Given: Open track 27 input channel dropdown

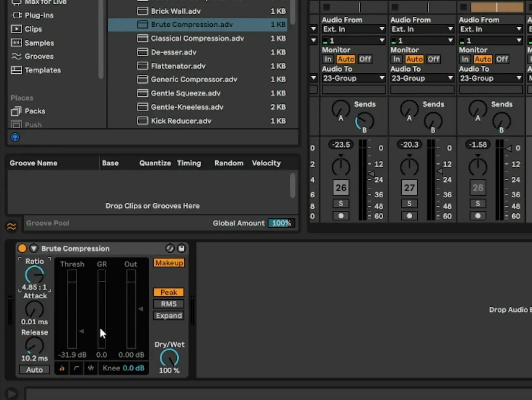Looking at the screenshot, I should pyautogui.click(x=422, y=40).
